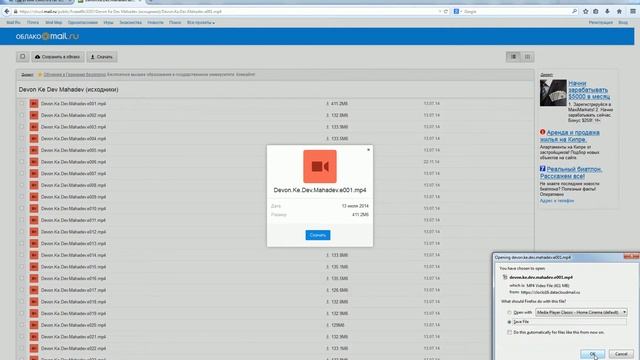
Task: Select the 'Open with' radio button in dialog
Action: click(x=509, y=313)
